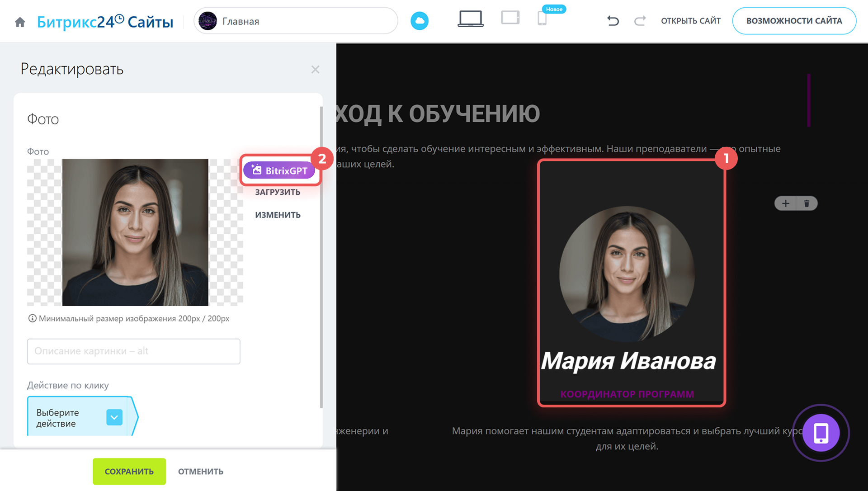Close the Редактировать panel
The height and width of the screenshot is (491, 868).
(x=315, y=70)
